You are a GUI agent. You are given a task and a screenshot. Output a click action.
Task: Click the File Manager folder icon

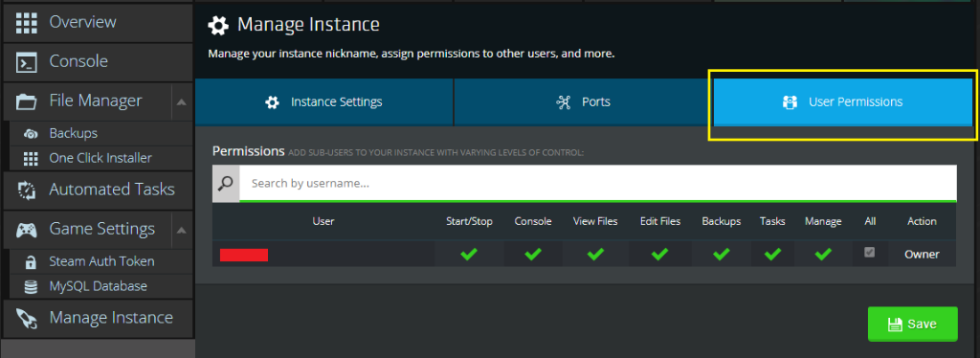(x=27, y=101)
